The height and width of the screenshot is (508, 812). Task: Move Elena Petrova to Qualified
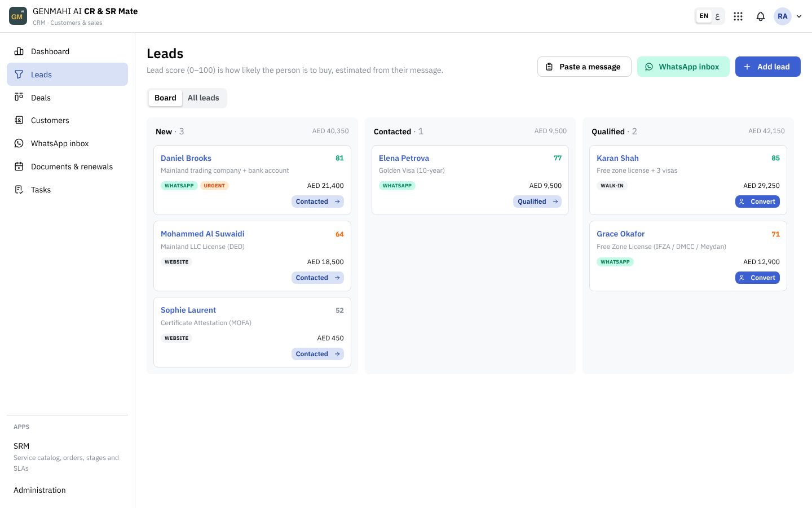point(537,202)
